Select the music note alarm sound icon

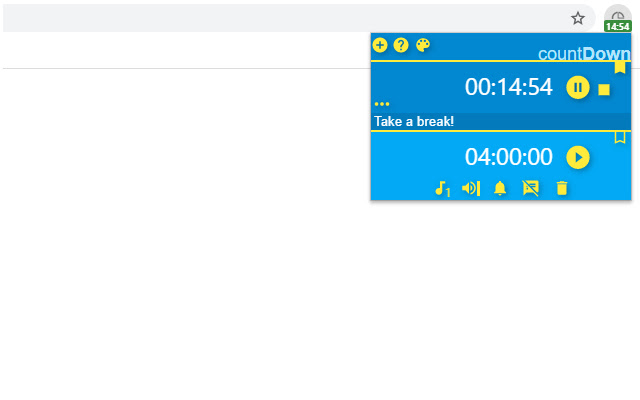(x=442, y=189)
